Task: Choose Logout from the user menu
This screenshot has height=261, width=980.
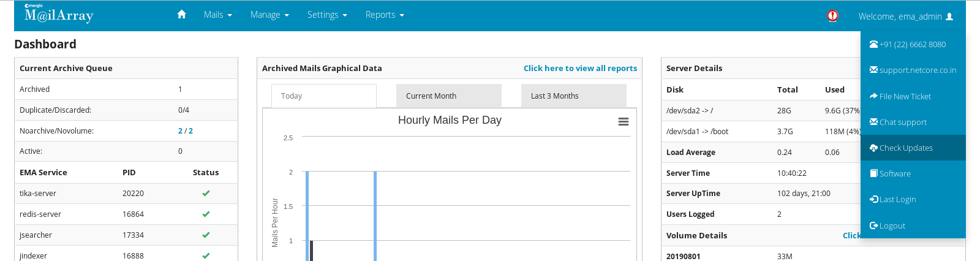Action: [x=913, y=225]
